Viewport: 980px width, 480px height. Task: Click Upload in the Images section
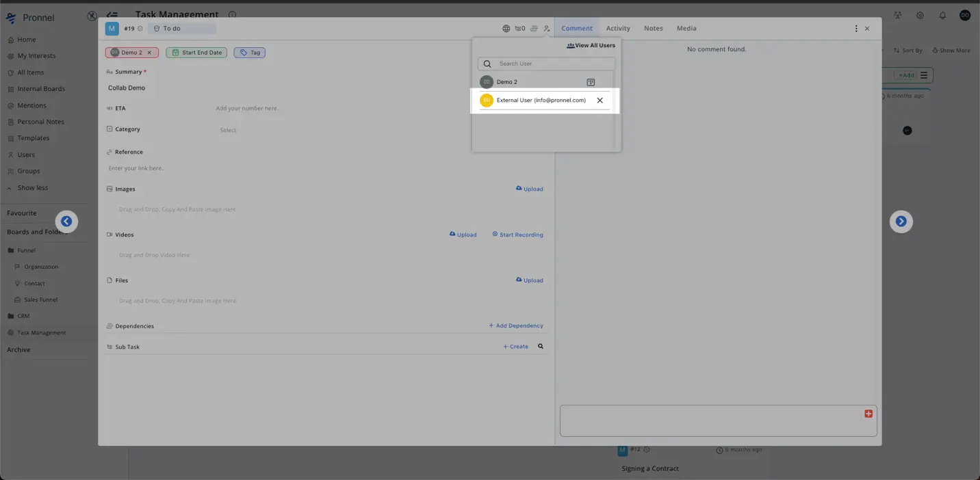(530, 189)
